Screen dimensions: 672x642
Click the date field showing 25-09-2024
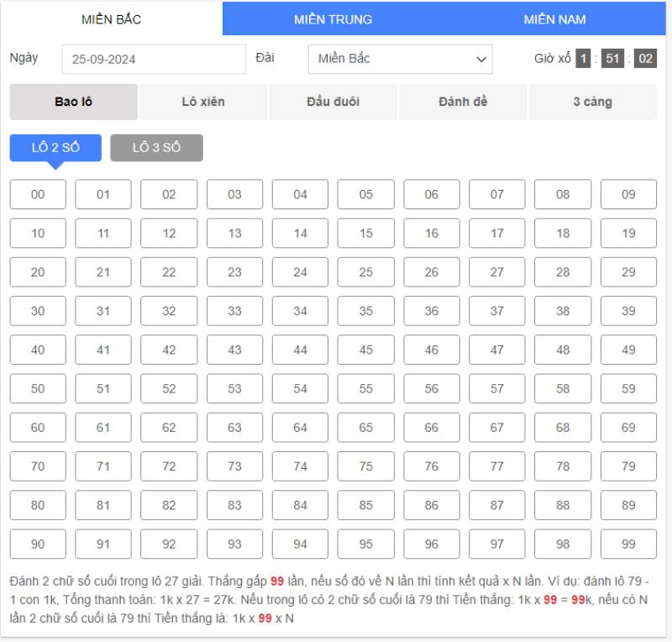pyautogui.click(x=153, y=60)
